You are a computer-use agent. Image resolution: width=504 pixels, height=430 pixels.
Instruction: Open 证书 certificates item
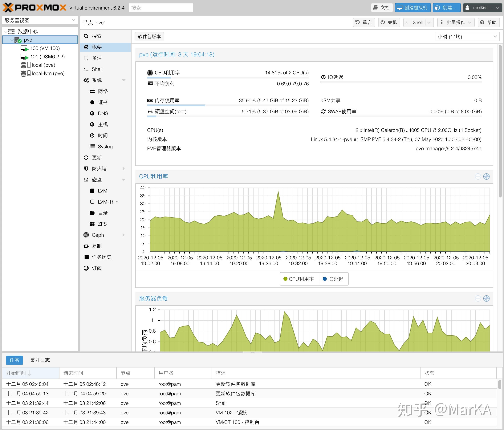(106, 102)
